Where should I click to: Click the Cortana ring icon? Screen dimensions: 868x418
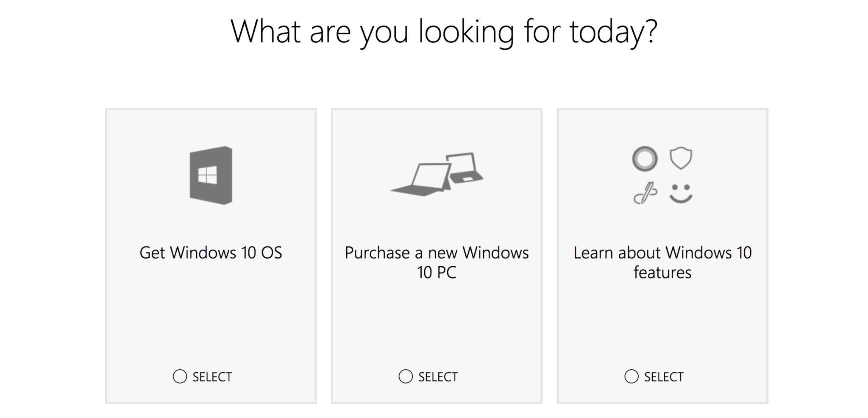(x=645, y=159)
